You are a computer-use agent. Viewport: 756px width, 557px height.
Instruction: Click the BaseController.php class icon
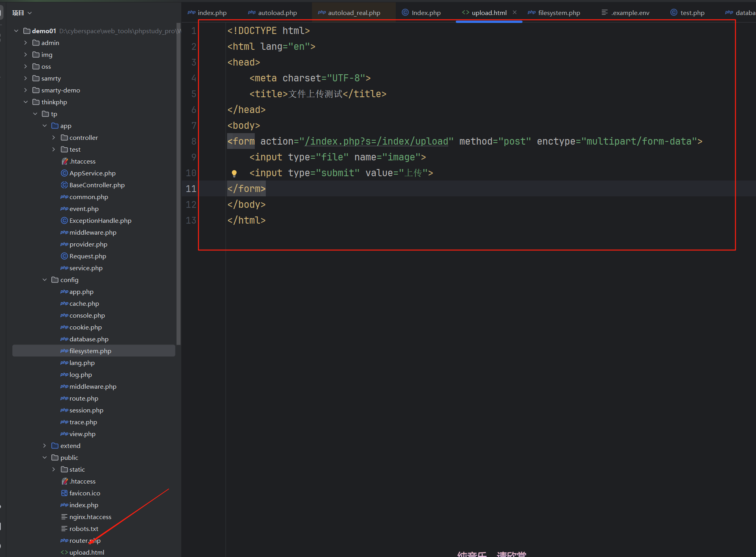pyautogui.click(x=64, y=185)
